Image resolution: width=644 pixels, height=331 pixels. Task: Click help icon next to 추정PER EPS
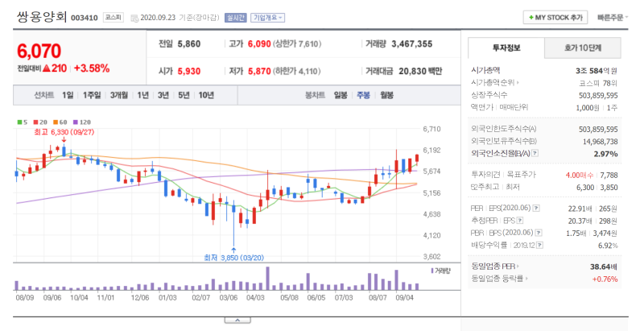tap(519, 221)
